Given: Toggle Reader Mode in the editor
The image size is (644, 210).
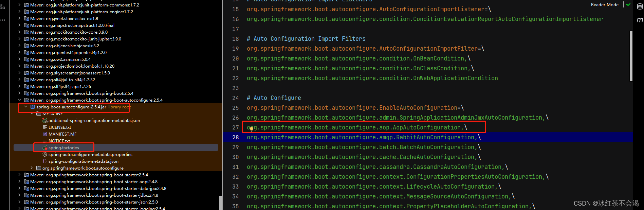Looking at the screenshot, I should coord(605,5).
